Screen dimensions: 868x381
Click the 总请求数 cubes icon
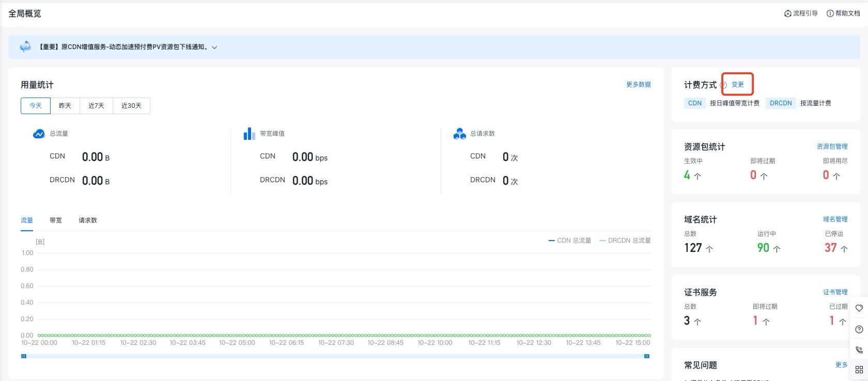(459, 134)
